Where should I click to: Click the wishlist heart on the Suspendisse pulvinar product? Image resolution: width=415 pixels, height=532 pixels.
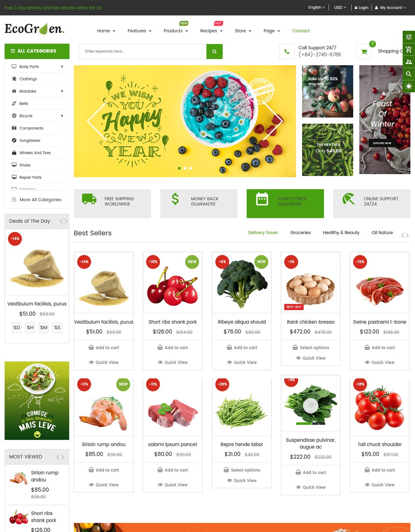point(310,406)
